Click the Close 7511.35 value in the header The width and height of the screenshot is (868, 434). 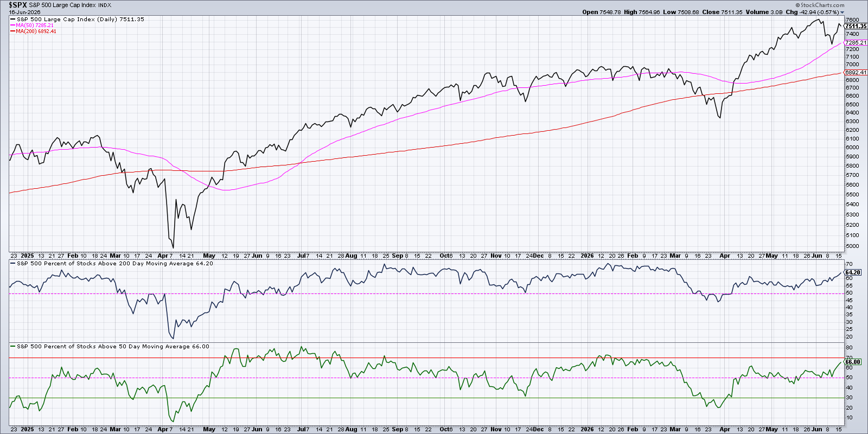pos(723,12)
